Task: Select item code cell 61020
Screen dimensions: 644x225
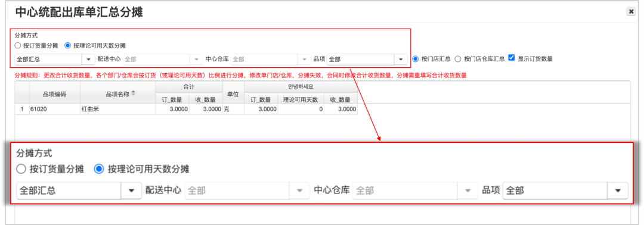Action: [x=55, y=109]
